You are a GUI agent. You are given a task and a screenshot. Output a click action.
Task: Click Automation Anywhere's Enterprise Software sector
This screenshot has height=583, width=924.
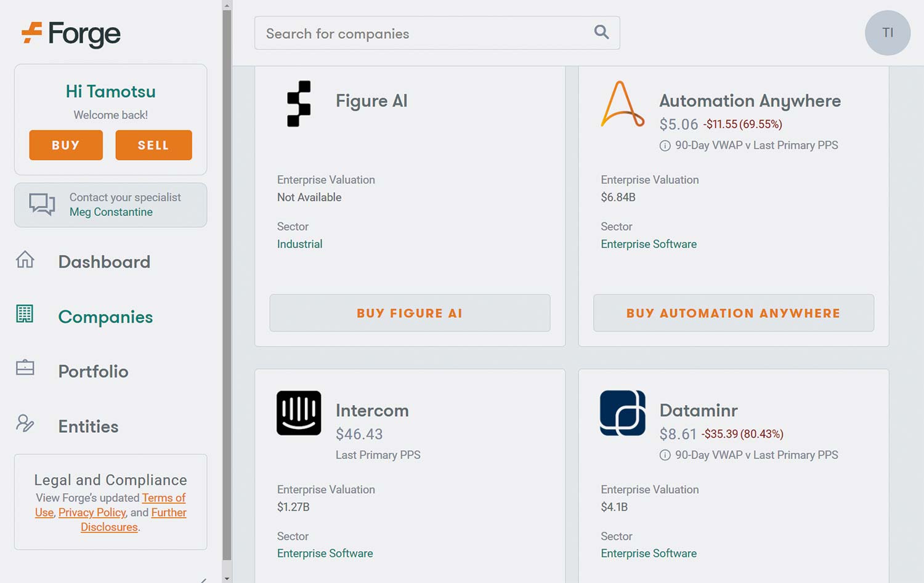coord(649,244)
